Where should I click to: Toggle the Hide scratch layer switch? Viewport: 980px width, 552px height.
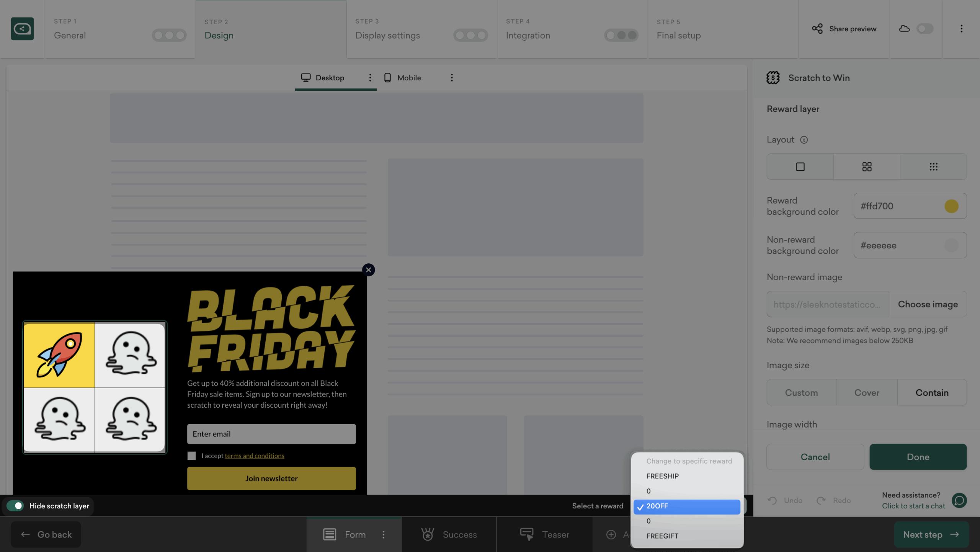15,506
